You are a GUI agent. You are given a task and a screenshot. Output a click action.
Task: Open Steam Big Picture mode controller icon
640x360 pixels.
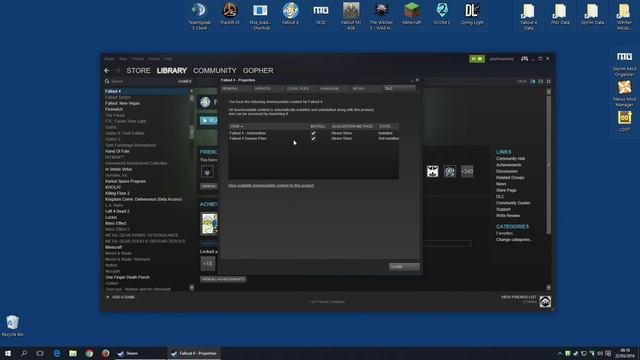(524, 59)
